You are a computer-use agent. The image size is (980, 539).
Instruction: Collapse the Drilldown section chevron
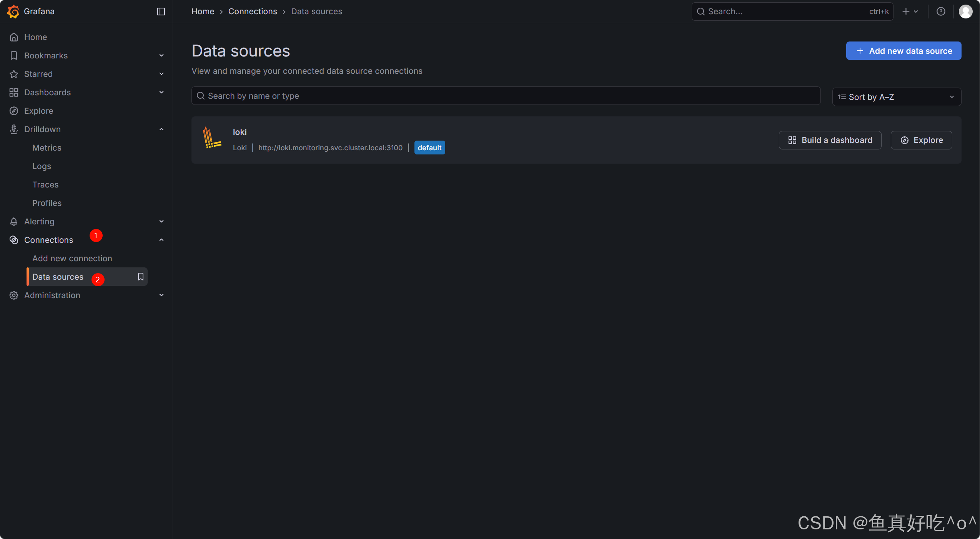[x=161, y=129]
